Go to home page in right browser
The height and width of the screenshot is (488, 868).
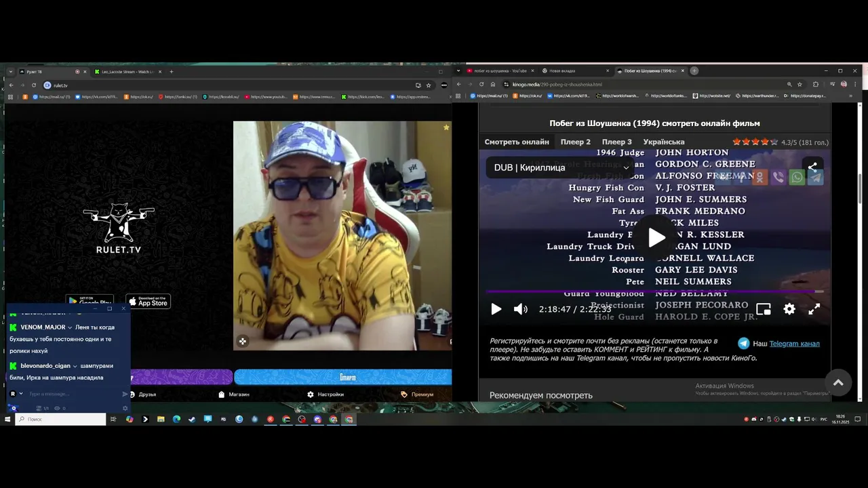[493, 84]
